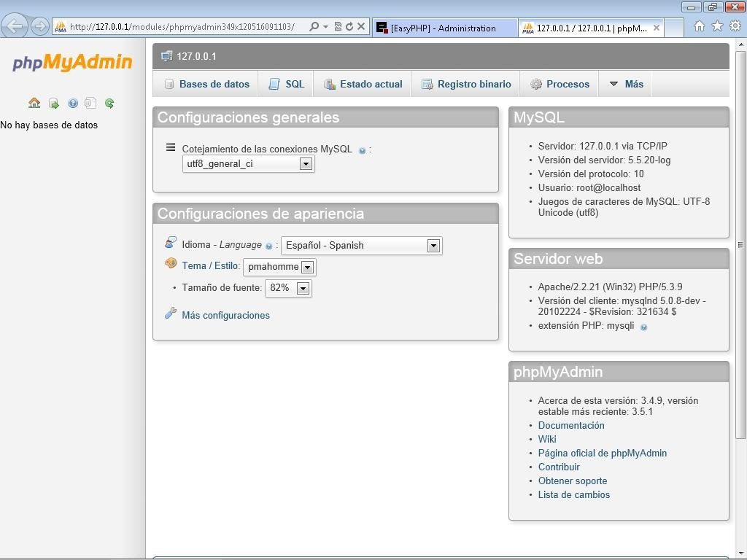747x560 pixels.
Task: Switch to the Estado actual tab
Action: point(362,85)
